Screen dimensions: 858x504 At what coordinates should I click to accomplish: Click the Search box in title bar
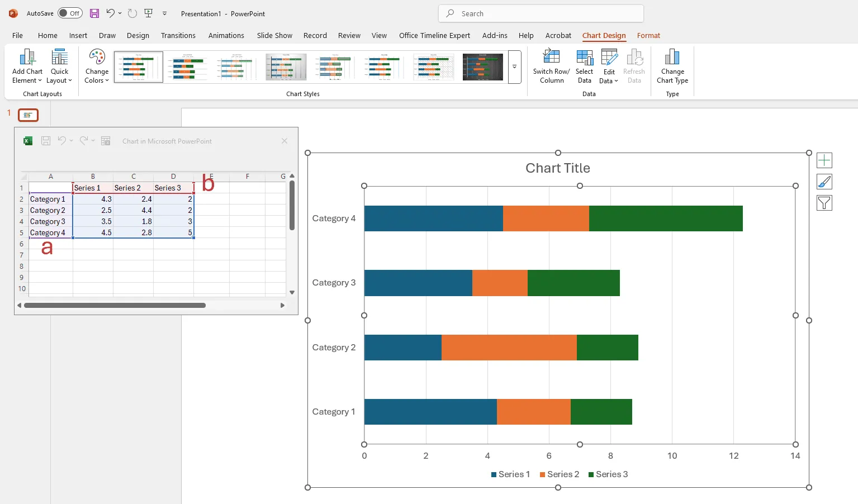click(x=541, y=13)
